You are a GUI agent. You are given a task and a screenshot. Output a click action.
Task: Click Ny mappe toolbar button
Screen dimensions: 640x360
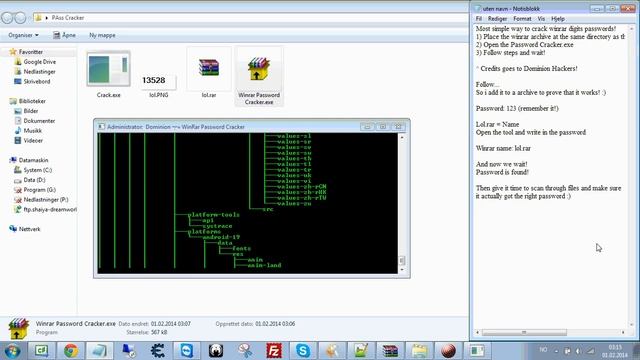pos(102,35)
